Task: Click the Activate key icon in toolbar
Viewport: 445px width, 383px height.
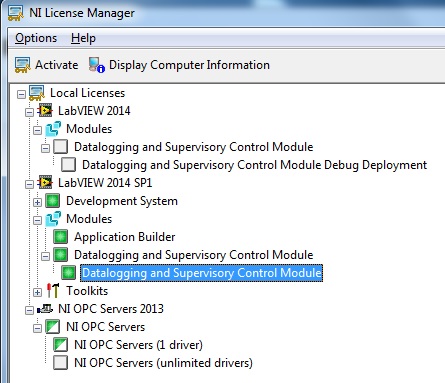Action: click(23, 65)
